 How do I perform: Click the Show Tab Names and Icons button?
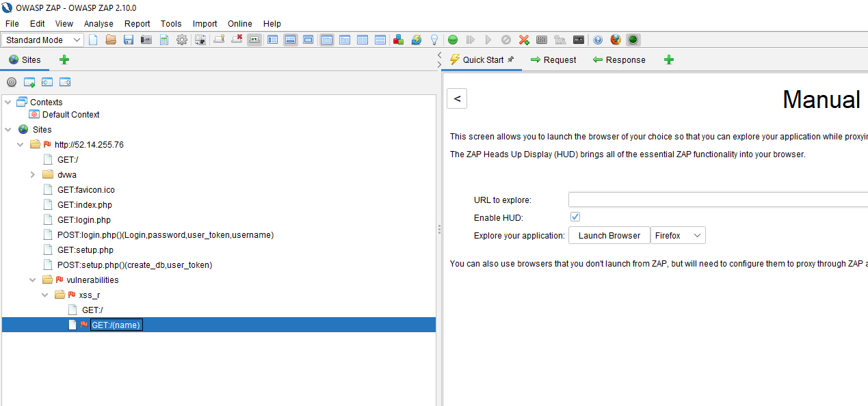pos(254,40)
